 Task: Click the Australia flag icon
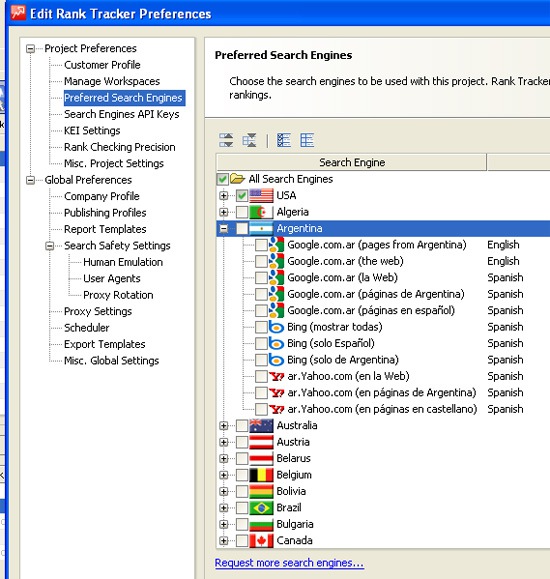point(261,425)
